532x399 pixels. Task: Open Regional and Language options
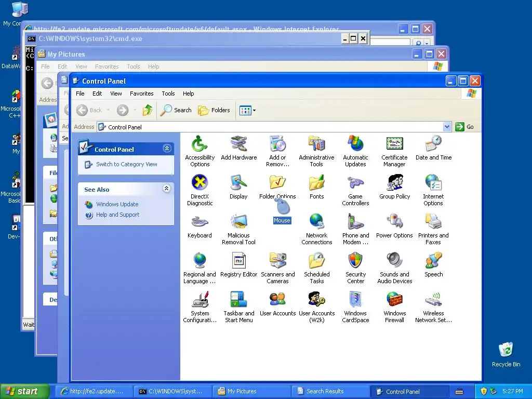click(199, 268)
